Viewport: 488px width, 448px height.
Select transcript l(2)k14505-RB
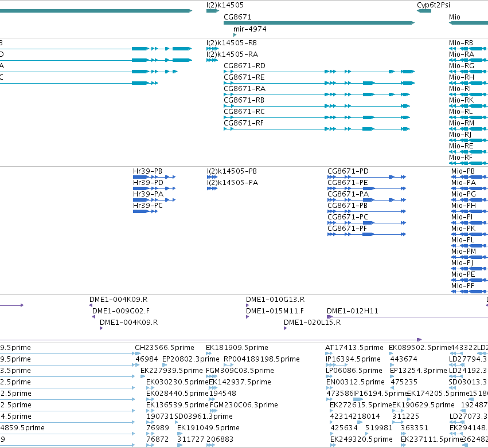[232, 43]
